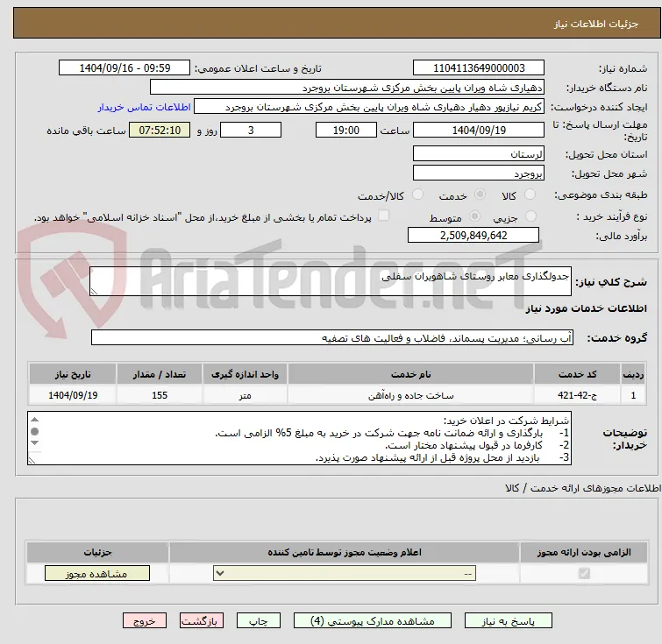Click the توضیحات خریدار scrollbar thumb

click(x=34, y=431)
